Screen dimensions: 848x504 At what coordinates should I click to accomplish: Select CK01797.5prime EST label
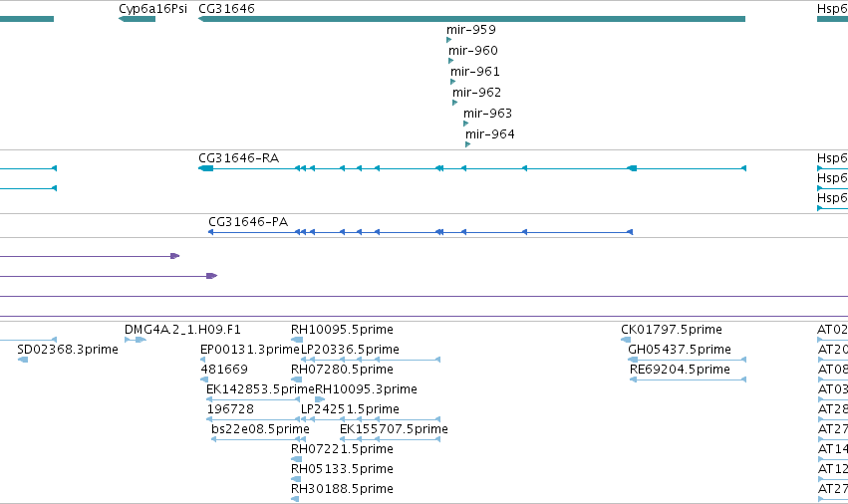tap(672, 330)
